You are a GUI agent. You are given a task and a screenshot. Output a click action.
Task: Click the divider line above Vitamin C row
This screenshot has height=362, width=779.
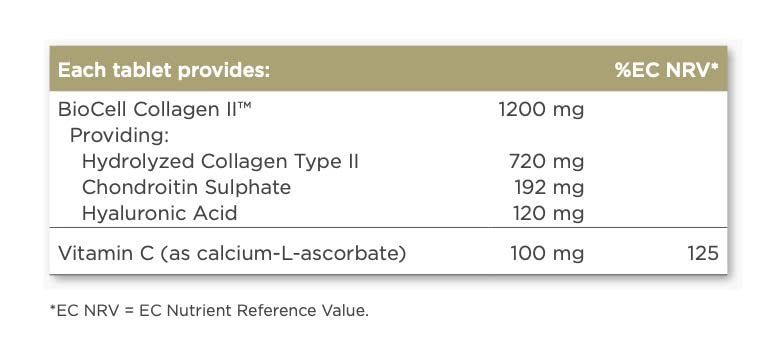(388, 228)
